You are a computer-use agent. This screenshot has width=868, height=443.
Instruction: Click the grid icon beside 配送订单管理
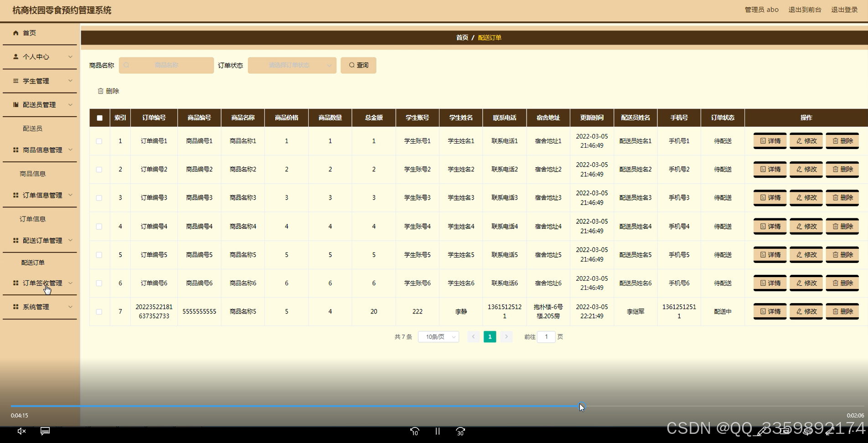16,240
